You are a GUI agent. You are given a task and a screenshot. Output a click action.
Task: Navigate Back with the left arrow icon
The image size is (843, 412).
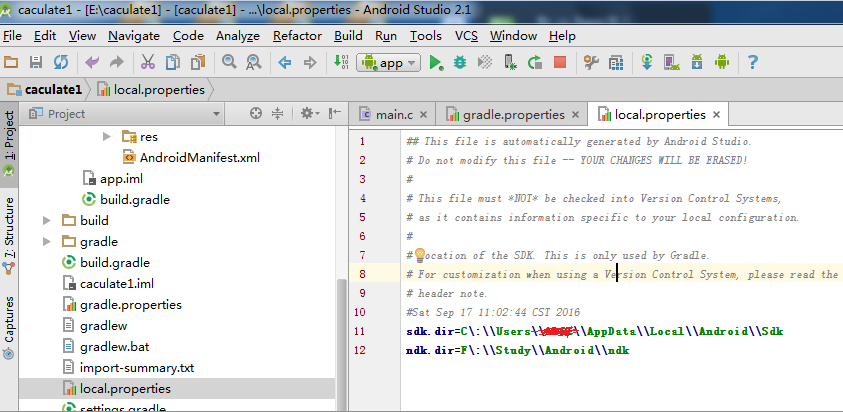point(284,63)
